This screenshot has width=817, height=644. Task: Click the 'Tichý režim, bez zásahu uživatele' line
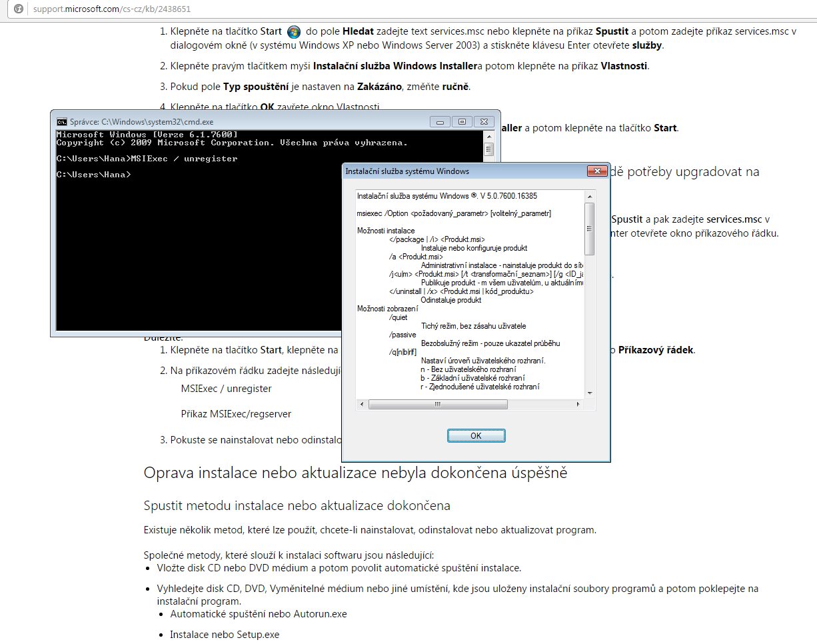pos(474,326)
